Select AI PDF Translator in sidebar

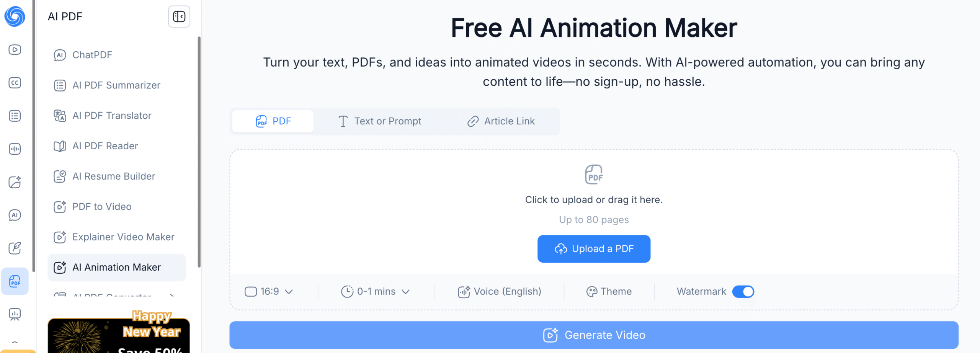pyautogui.click(x=112, y=116)
